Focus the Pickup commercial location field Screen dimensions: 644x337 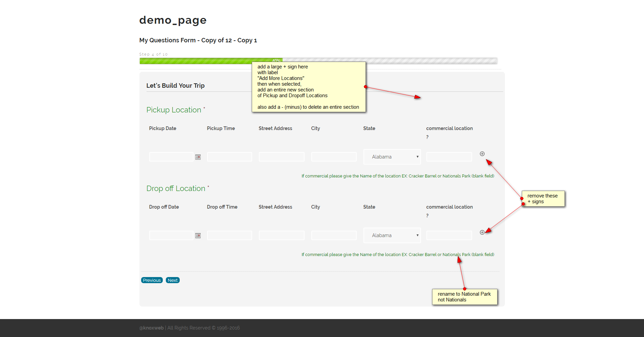(449, 157)
